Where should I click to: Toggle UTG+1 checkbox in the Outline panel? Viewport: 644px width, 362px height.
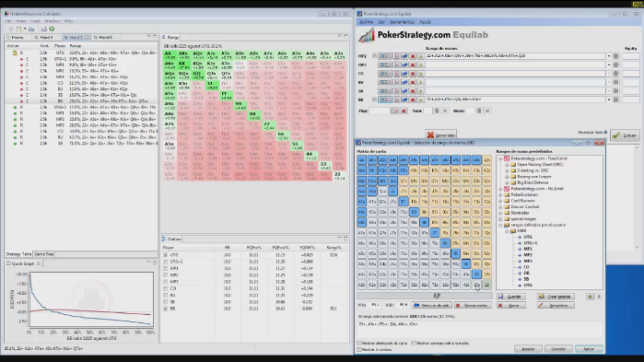pos(166,262)
